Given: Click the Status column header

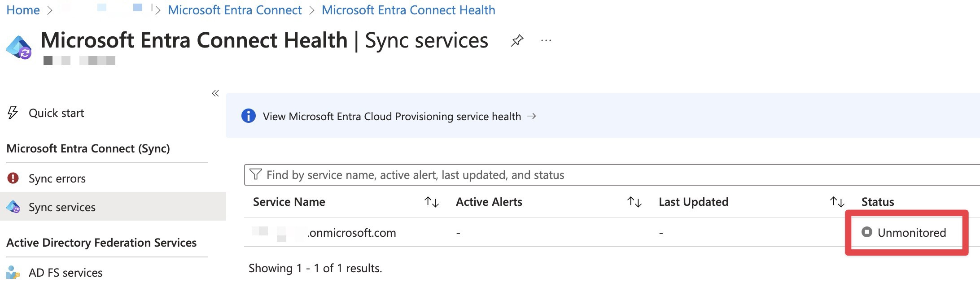Looking at the screenshot, I should (x=878, y=202).
